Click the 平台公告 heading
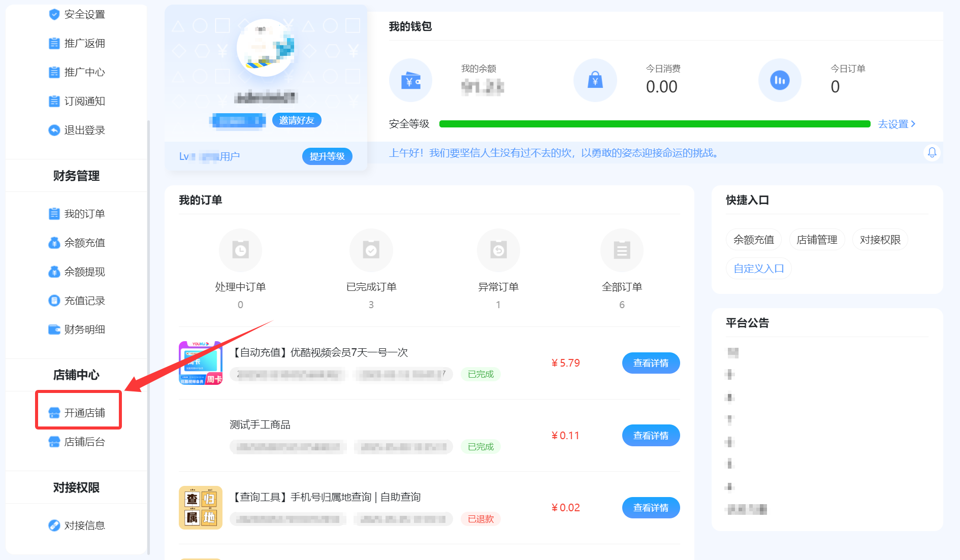This screenshot has height=560, width=960. tap(747, 323)
